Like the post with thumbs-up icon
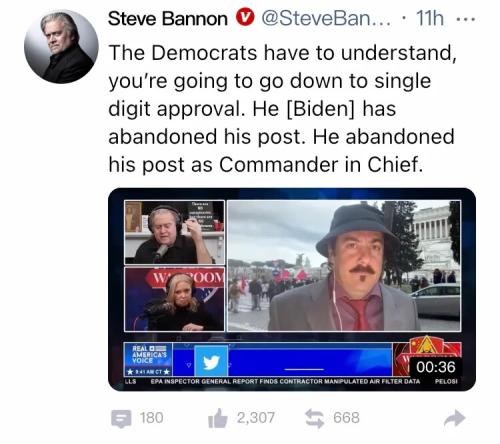 [218, 418]
